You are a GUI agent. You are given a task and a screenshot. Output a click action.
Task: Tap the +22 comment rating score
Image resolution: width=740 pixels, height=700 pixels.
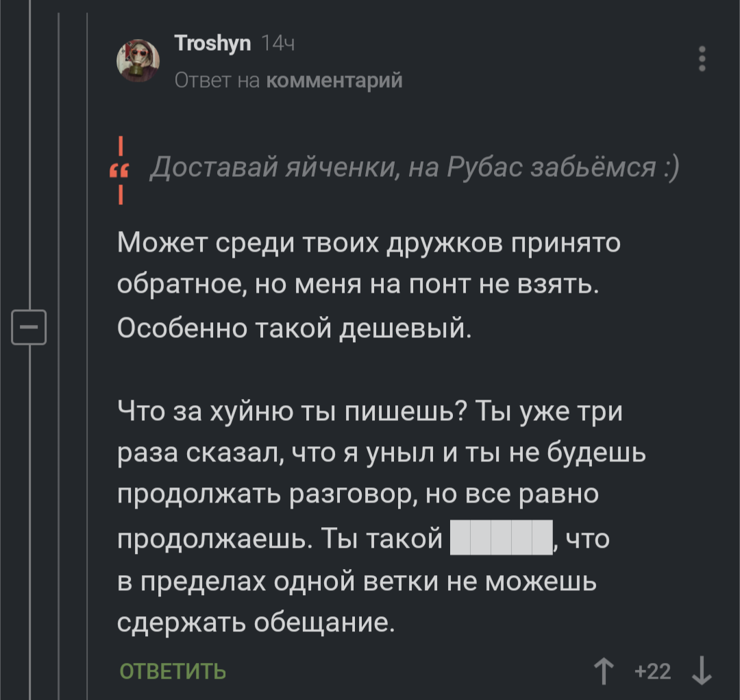[653, 671]
